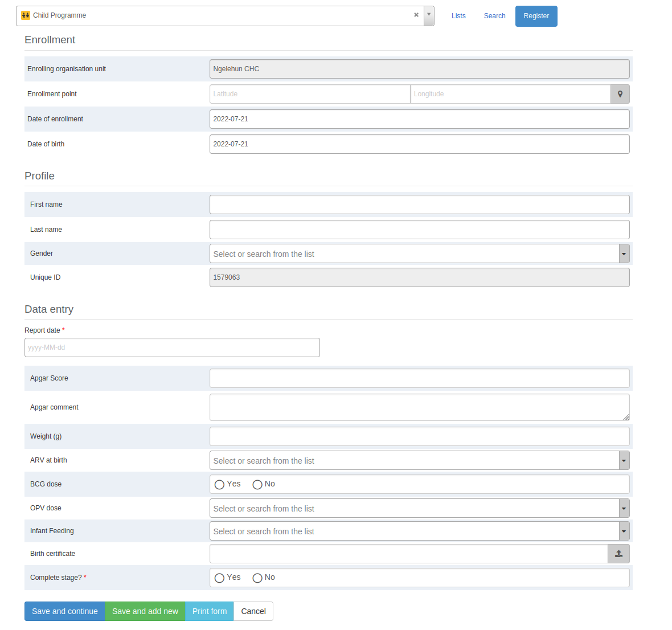The width and height of the screenshot is (672, 630).
Task: Focus the Latitude field
Action: coord(310,94)
